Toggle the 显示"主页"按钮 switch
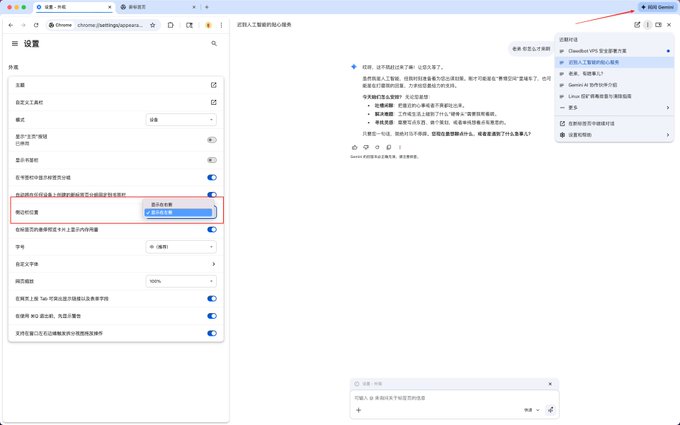 tap(211, 140)
